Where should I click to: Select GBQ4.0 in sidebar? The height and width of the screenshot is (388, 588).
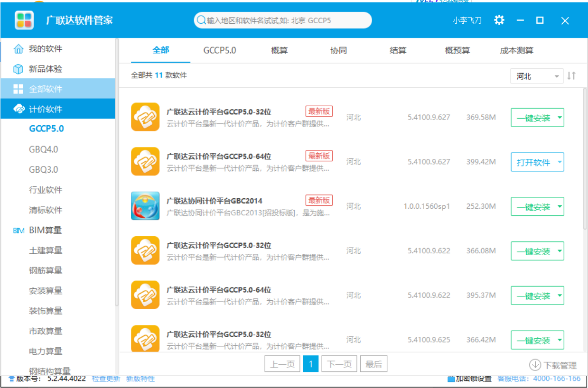pyautogui.click(x=43, y=149)
